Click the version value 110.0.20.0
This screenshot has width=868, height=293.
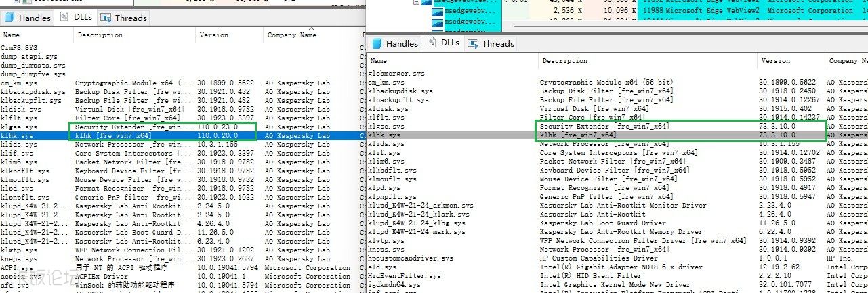click(x=217, y=136)
